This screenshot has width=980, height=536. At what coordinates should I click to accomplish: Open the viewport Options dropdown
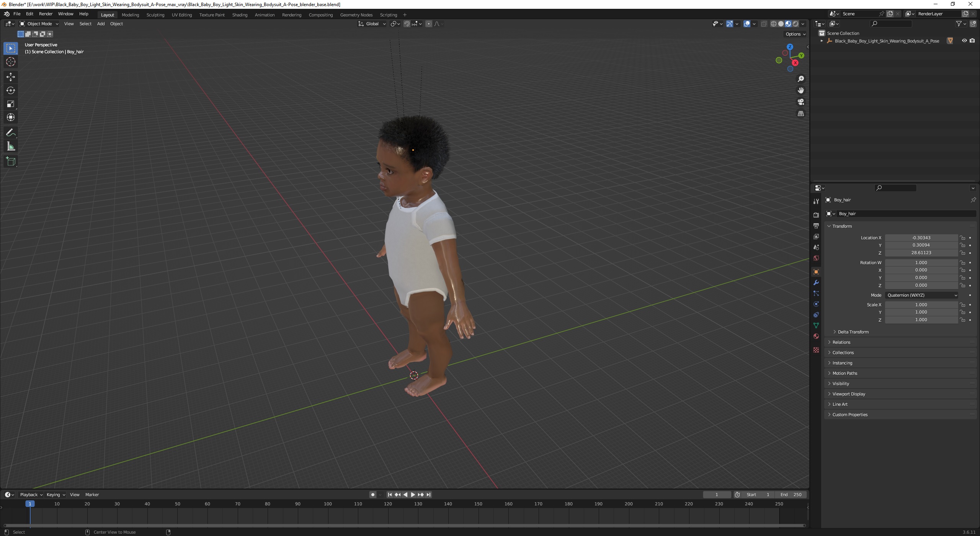tap(795, 34)
